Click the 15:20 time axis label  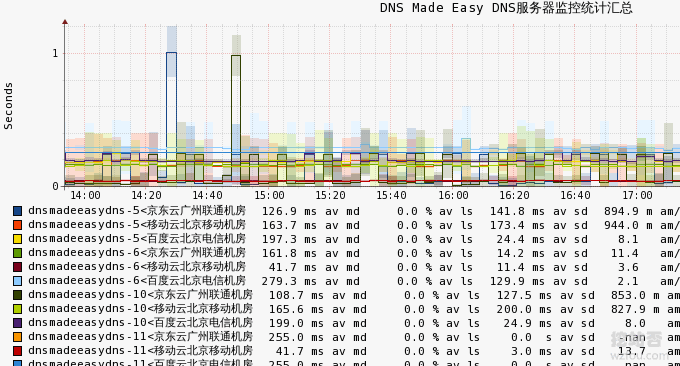[330, 196]
